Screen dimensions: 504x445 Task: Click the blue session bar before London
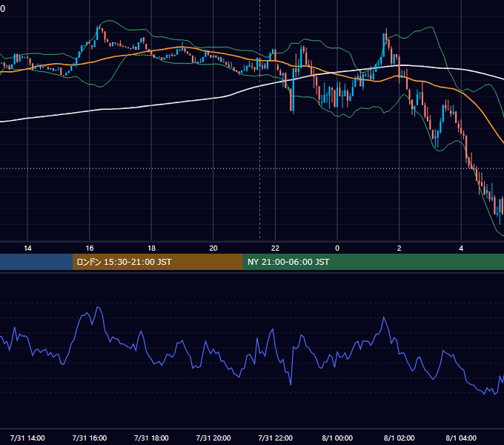pos(36,262)
